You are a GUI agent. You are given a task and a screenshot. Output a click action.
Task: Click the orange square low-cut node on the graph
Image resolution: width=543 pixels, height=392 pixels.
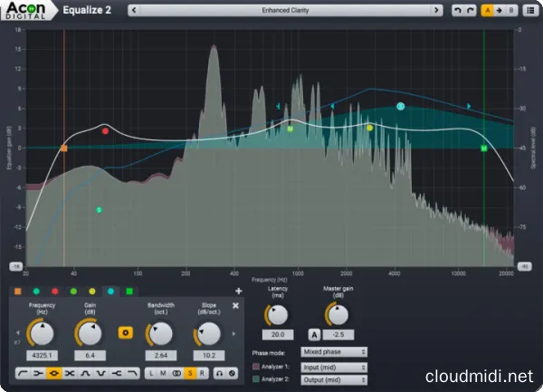tap(64, 148)
